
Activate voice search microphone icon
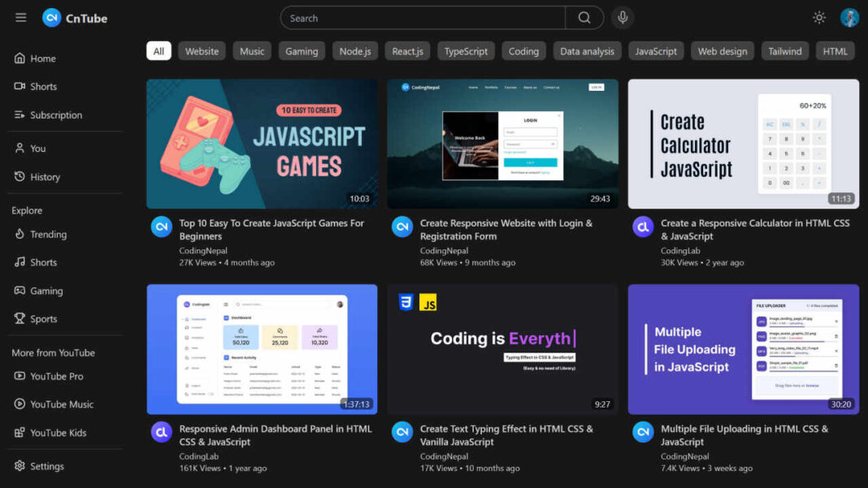point(623,18)
